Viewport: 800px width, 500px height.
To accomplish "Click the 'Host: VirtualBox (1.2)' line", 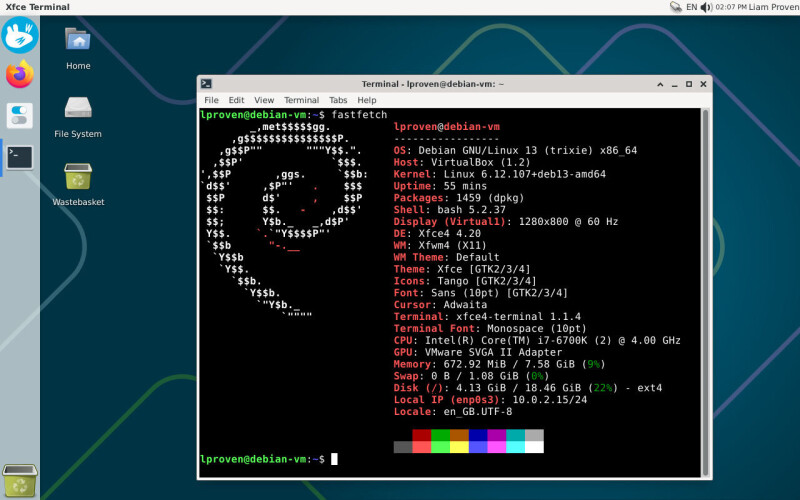I will pyautogui.click(x=462, y=162).
